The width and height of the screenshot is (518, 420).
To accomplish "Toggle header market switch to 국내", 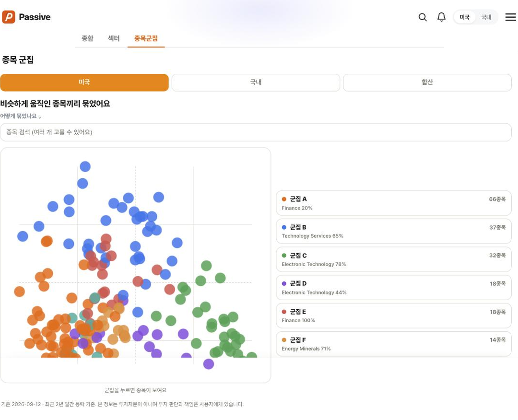I will [486, 17].
